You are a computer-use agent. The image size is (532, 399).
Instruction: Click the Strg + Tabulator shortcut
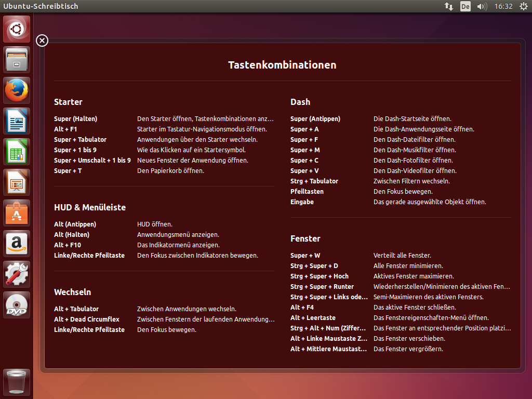(x=314, y=181)
